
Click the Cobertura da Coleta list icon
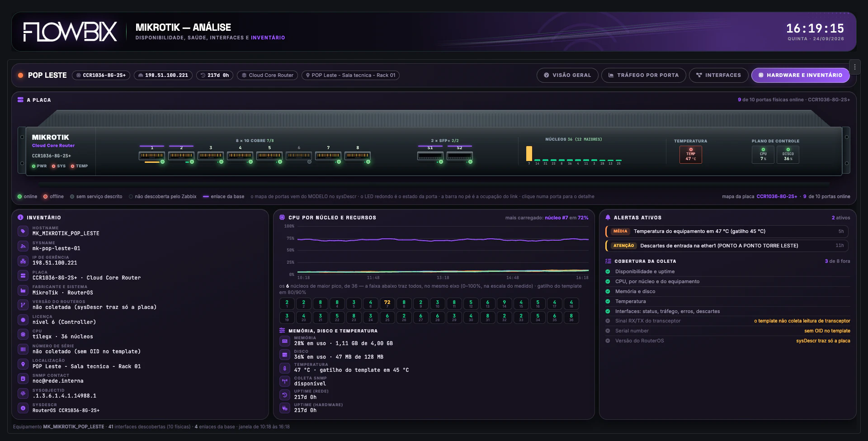608,261
